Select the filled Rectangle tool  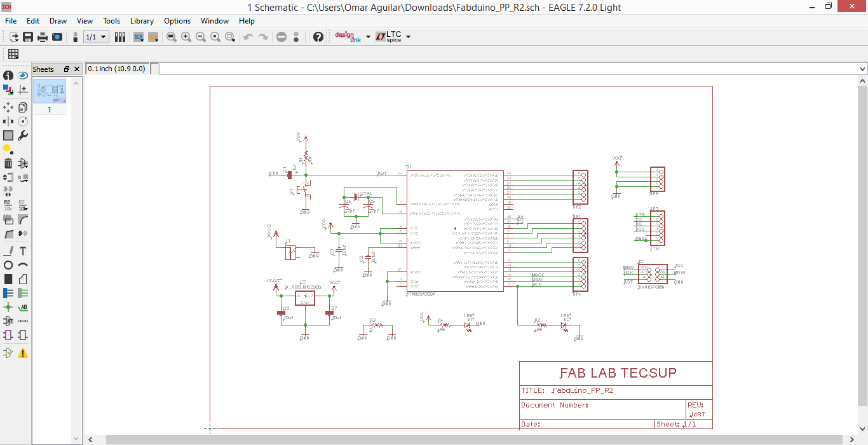click(8, 279)
